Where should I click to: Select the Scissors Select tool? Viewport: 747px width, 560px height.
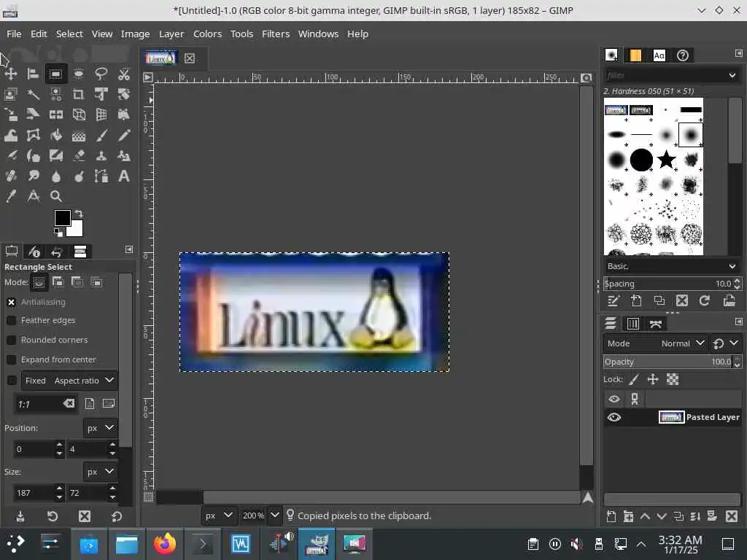point(124,74)
